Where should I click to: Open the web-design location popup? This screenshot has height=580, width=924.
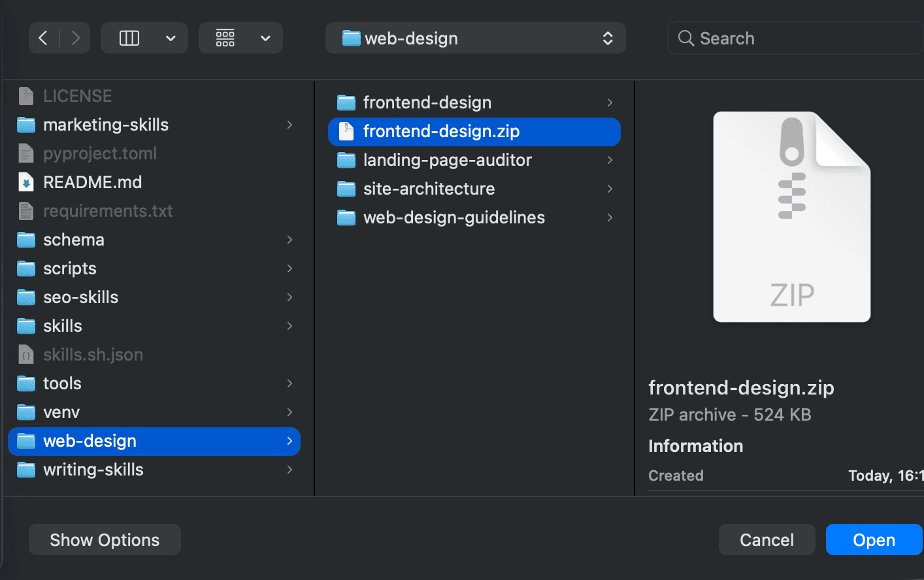(476, 38)
